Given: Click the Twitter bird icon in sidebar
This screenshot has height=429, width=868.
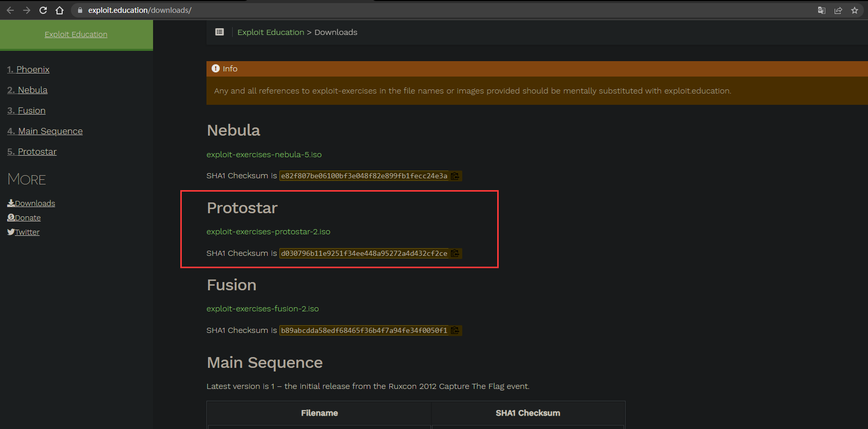Looking at the screenshot, I should pos(11,232).
